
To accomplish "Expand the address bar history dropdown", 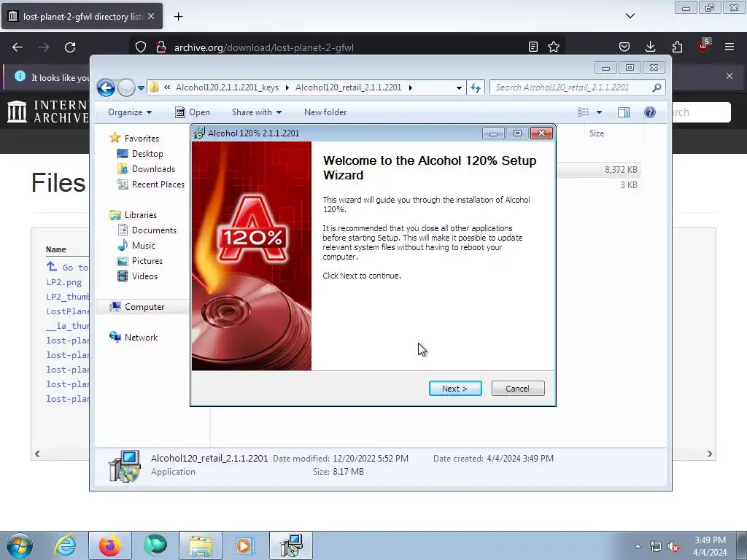I will [x=459, y=88].
